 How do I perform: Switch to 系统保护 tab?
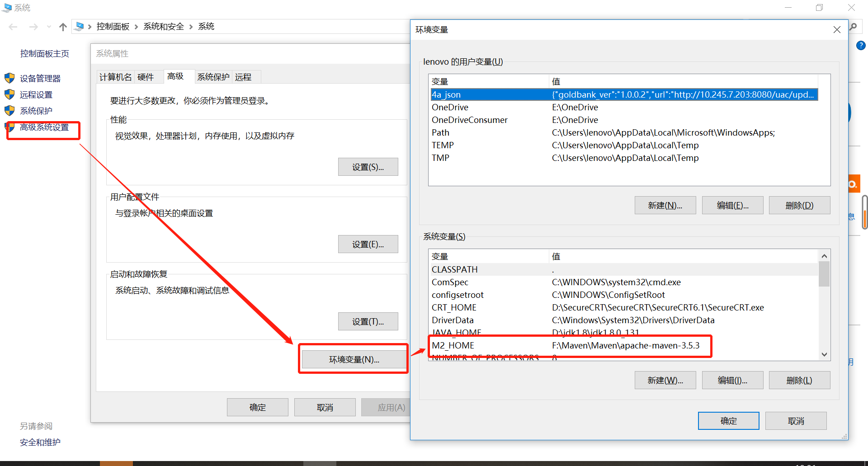213,77
